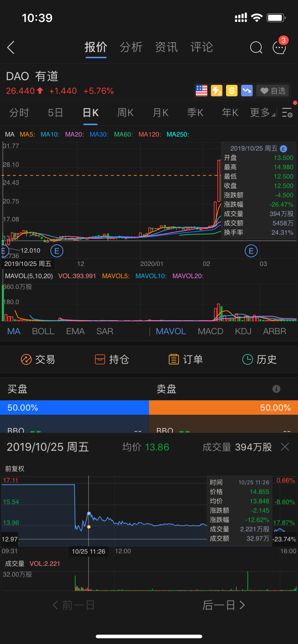
Task: Select the 月K chart period
Action: tap(161, 113)
